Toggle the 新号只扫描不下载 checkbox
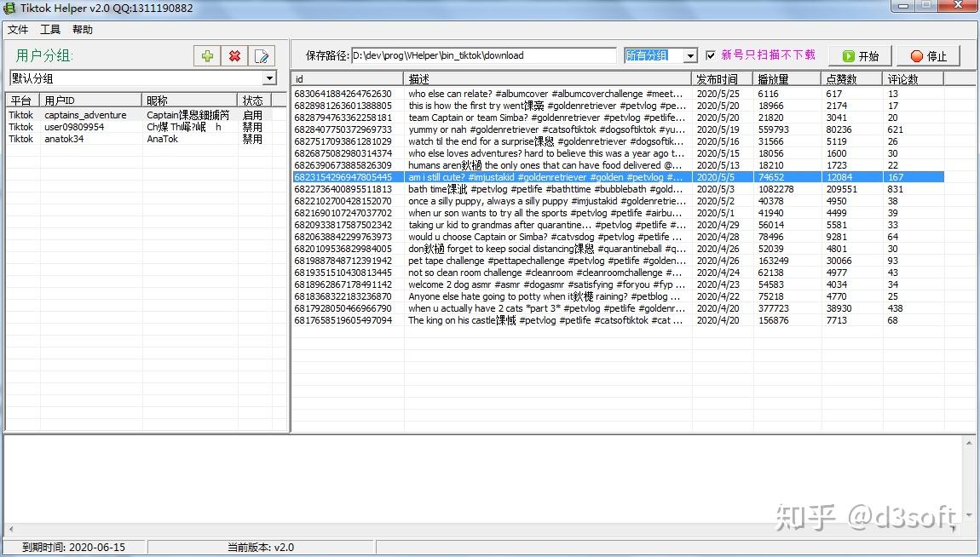Viewport: 980px width, 557px height. point(710,55)
